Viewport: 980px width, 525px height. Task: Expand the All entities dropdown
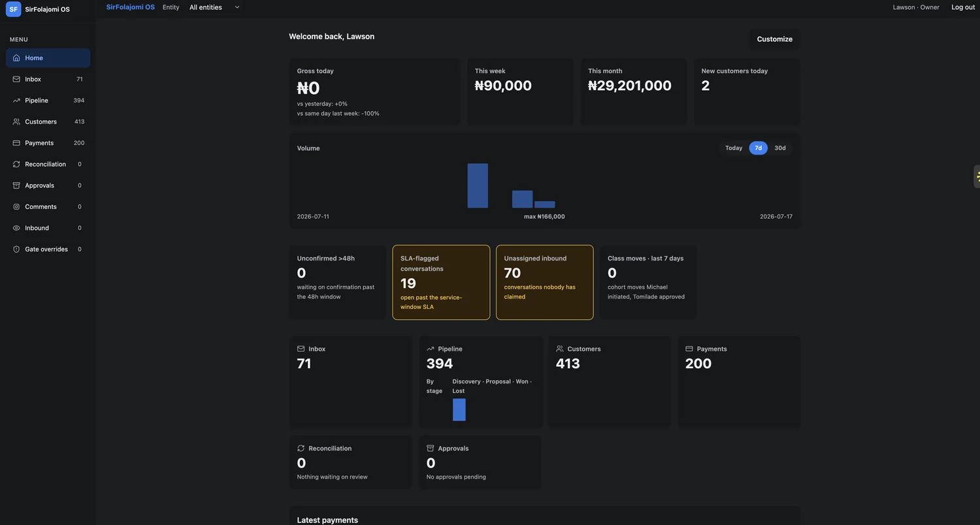click(x=214, y=7)
